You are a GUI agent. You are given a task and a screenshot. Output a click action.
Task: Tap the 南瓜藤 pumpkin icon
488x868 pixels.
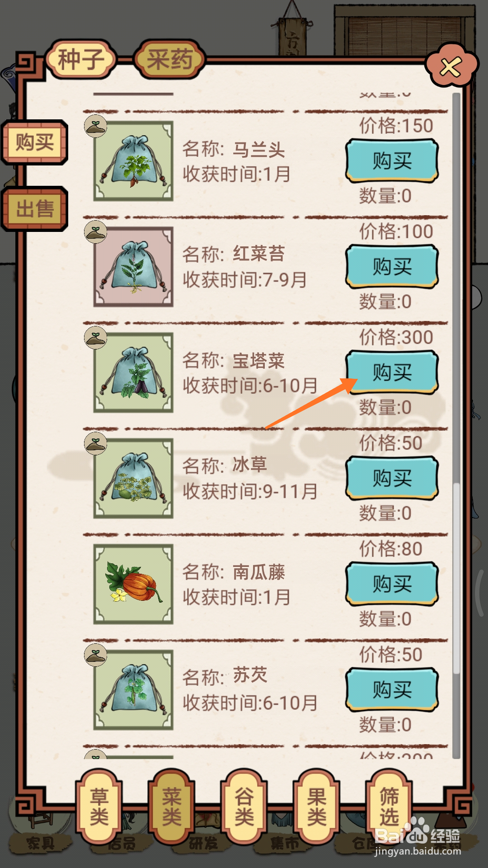pos(133,584)
